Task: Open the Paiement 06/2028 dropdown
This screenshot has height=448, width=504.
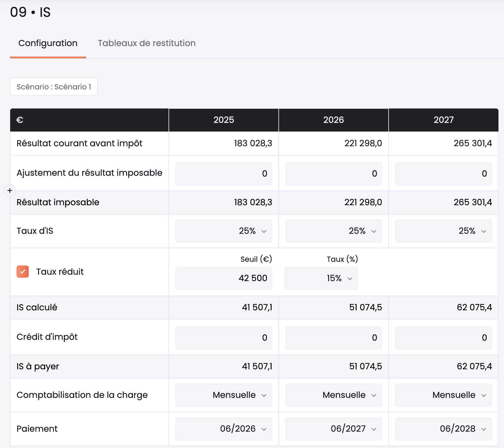Action: (x=443, y=429)
